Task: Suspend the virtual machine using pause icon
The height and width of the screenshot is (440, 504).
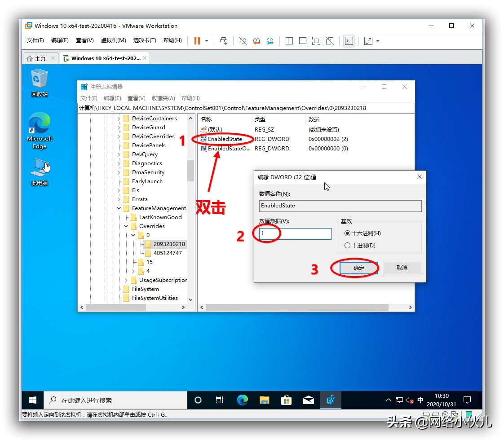Action: (x=198, y=41)
